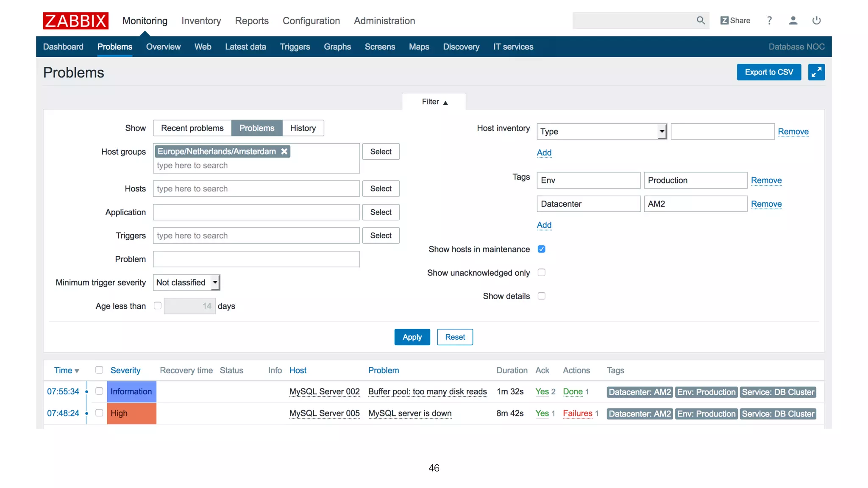The width and height of the screenshot is (868, 488).
Task: Open the Zabbix Share icon link
Action: [x=735, y=20]
